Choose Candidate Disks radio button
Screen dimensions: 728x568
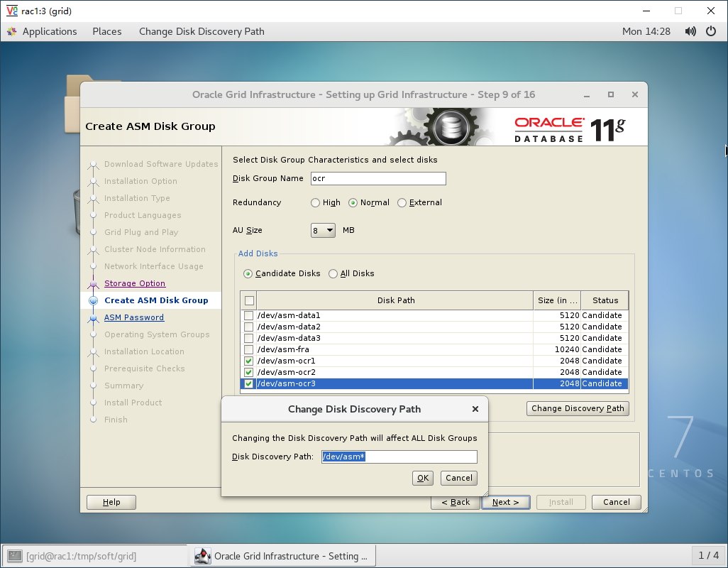(x=248, y=273)
